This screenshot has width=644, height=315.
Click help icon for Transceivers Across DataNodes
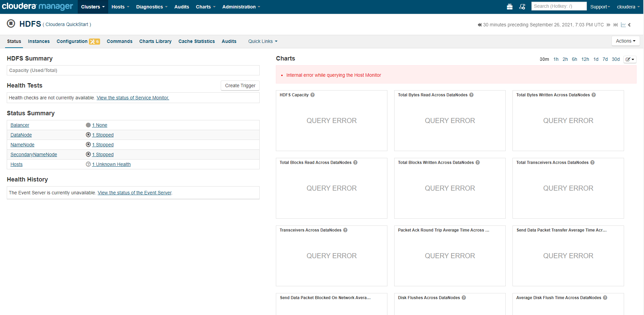tap(345, 230)
